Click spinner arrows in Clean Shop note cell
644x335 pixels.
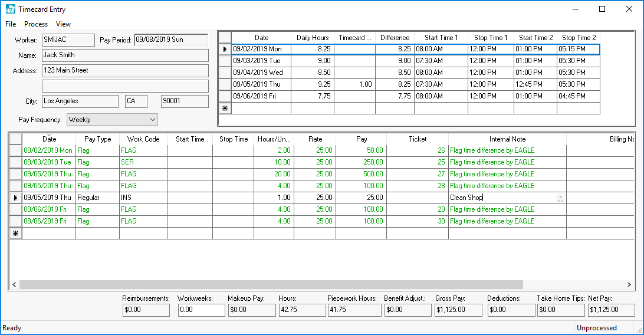click(560, 198)
